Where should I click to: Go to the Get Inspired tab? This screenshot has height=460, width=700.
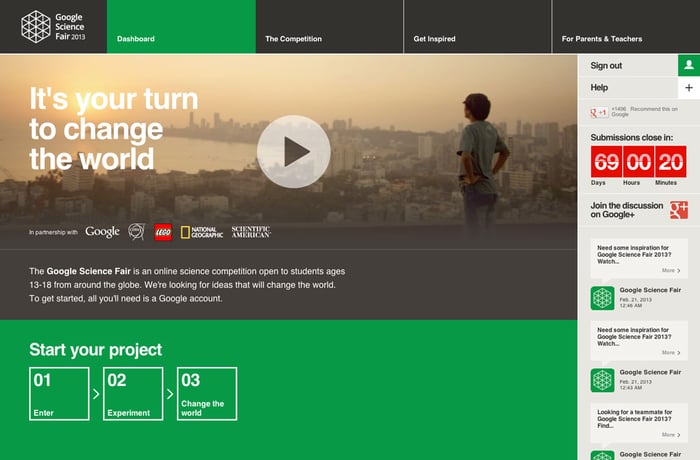coord(478,27)
